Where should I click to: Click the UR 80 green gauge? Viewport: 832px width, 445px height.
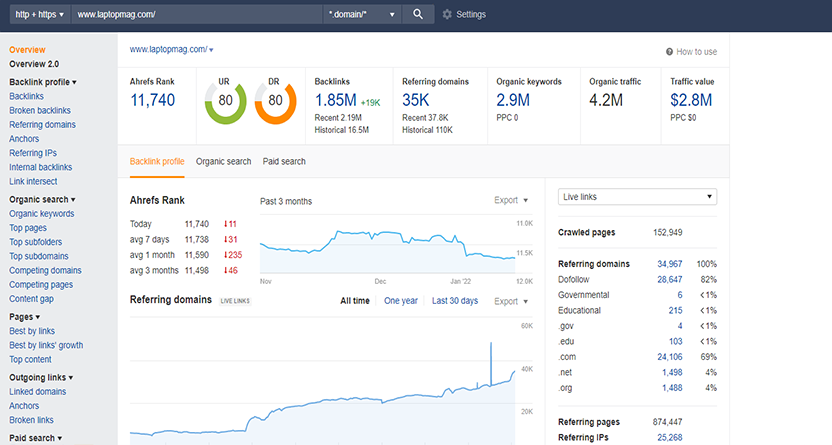(x=226, y=101)
